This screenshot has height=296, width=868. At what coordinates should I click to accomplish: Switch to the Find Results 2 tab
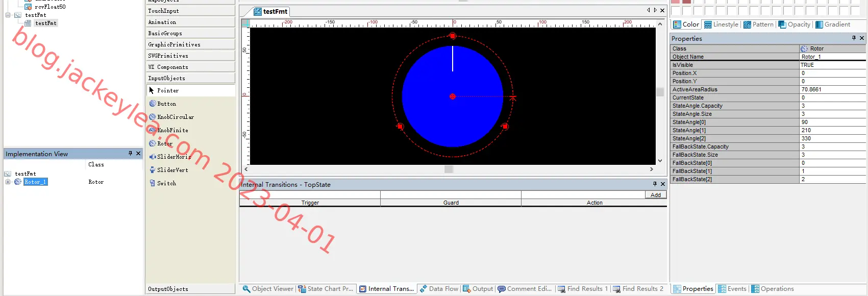pos(638,289)
